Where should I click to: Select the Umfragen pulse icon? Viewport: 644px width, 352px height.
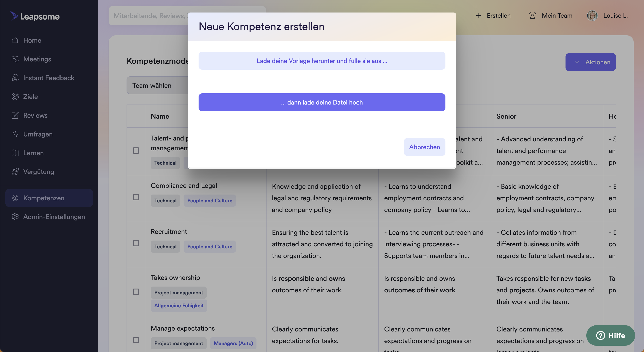15,134
